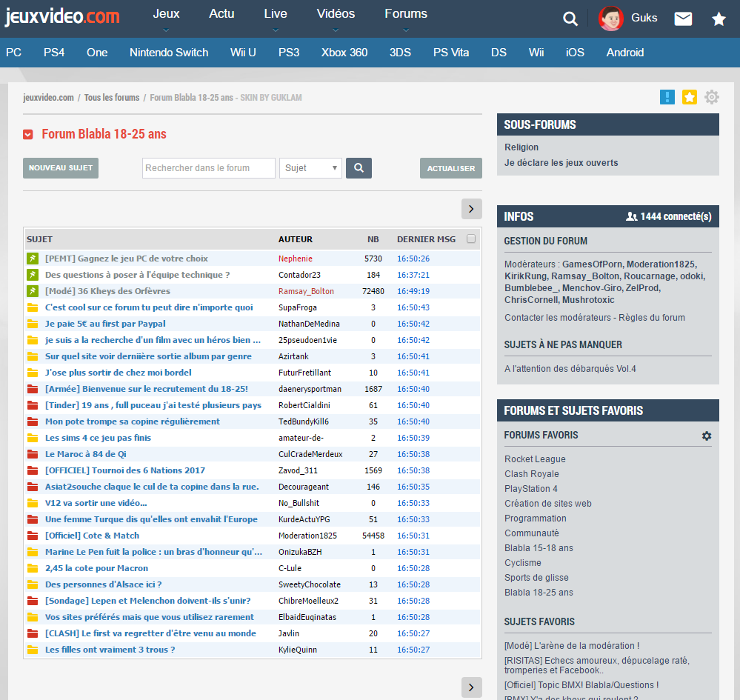The height and width of the screenshot is (700, 740).
Task: Go to next page using bottom arrow
Action: (471, 687)
